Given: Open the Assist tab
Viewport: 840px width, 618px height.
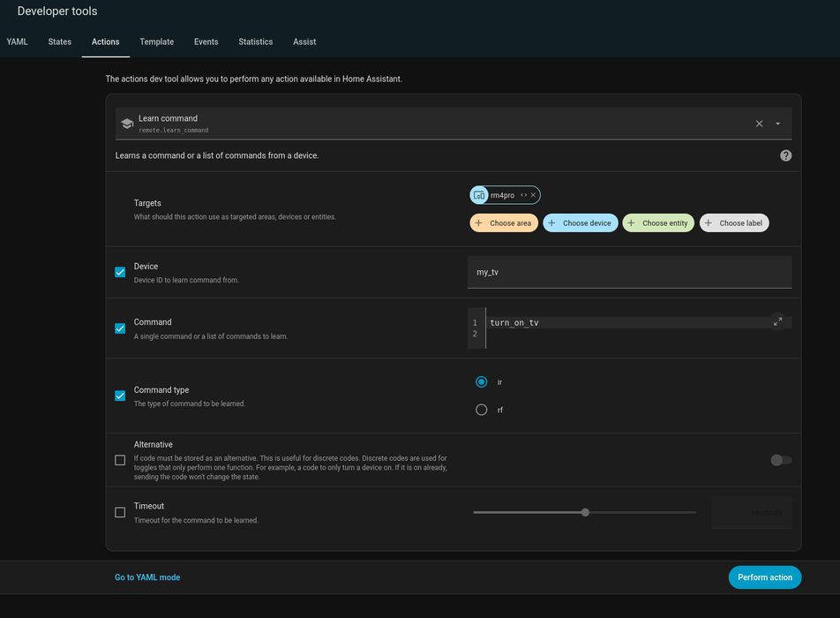Looking at the screenshot, I should tap(304, 41).
